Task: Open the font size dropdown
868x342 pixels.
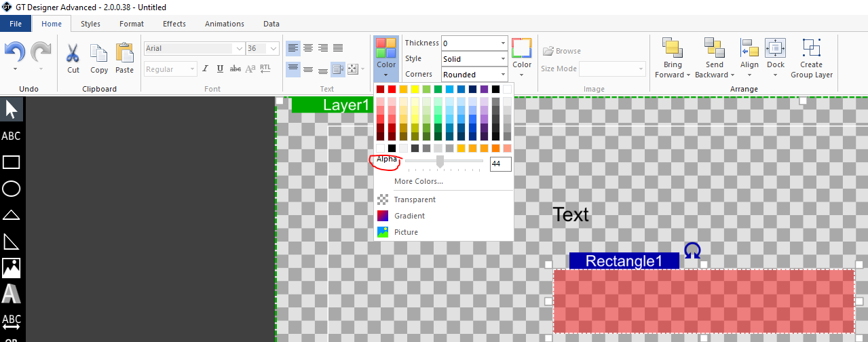Action: pyautogui.click(x=273, y=49)
